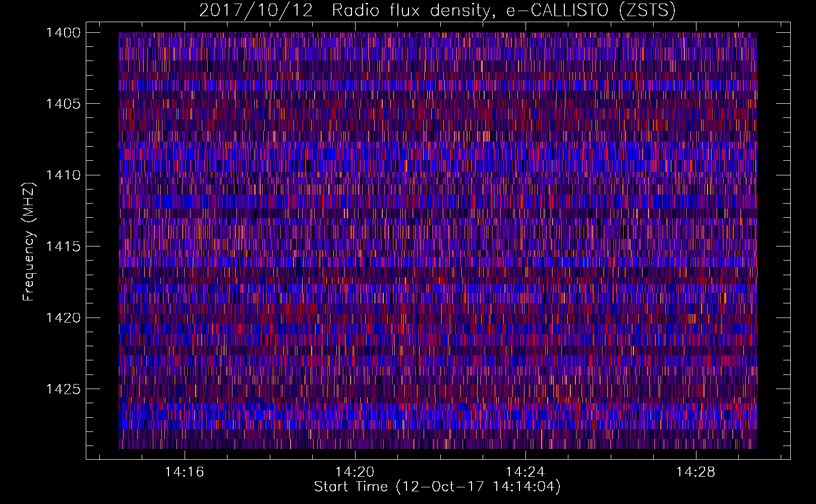Click inside the radio flux spectrogram
Image resolution: width=816 pixels, height=504 pixels.
pos(438,240)
